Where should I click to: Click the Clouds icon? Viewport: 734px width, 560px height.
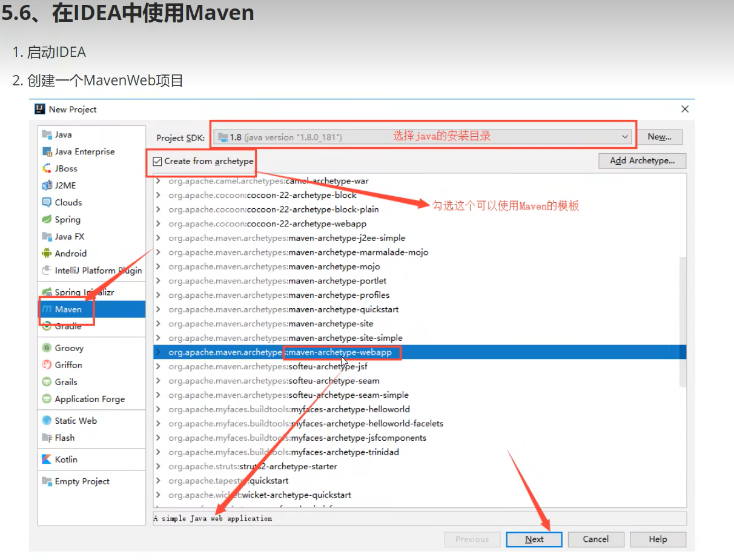[x=47, y=202]
